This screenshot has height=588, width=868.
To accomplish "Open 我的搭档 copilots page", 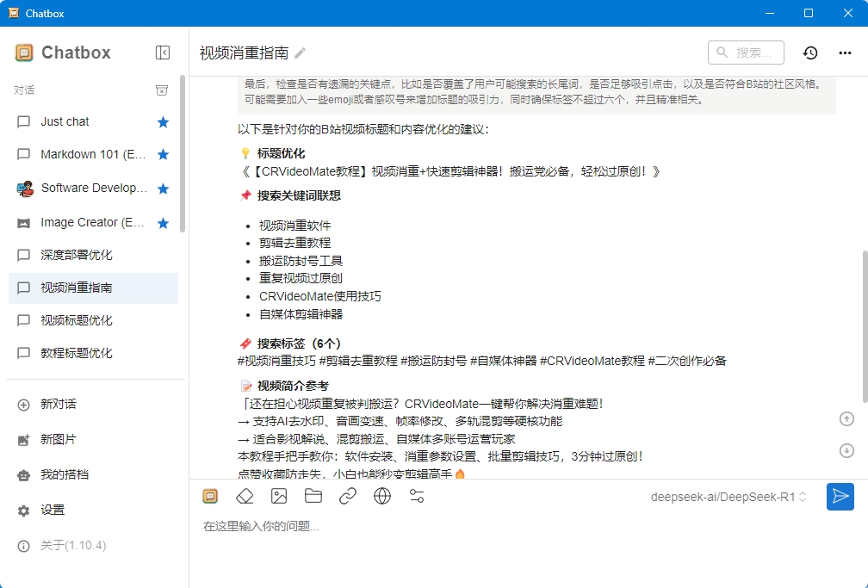I will tap(93, 475).
